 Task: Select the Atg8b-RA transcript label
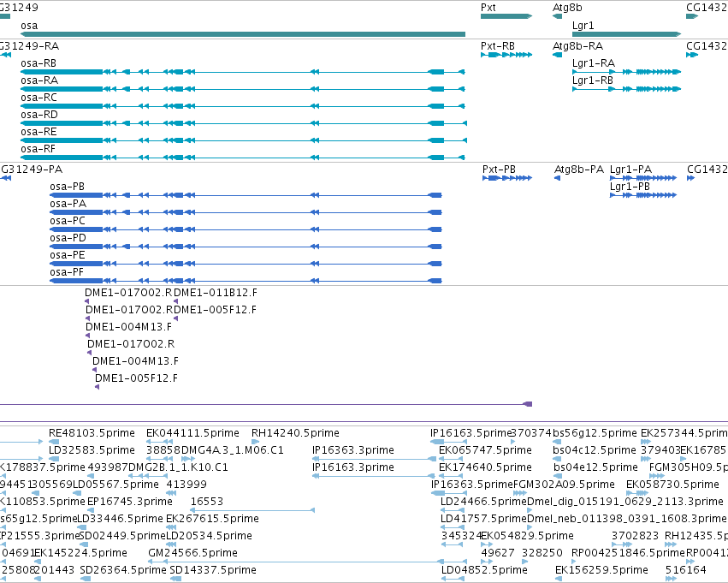[577, 46]
